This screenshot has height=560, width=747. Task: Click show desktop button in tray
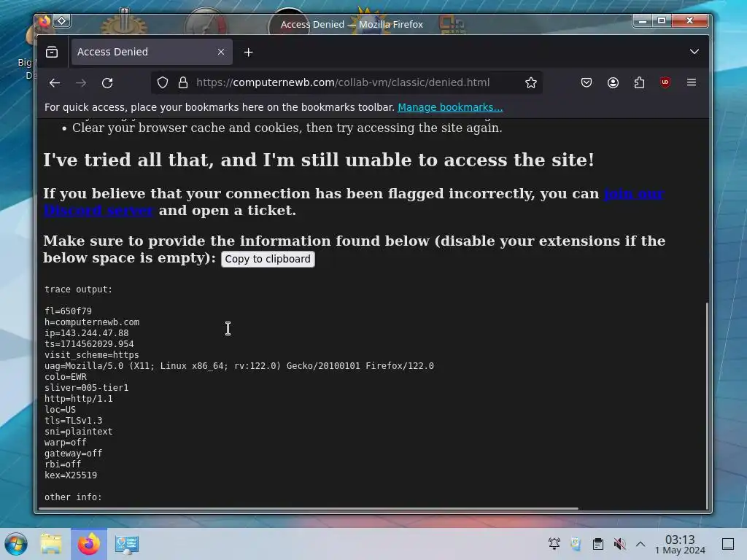click(727, 544)
